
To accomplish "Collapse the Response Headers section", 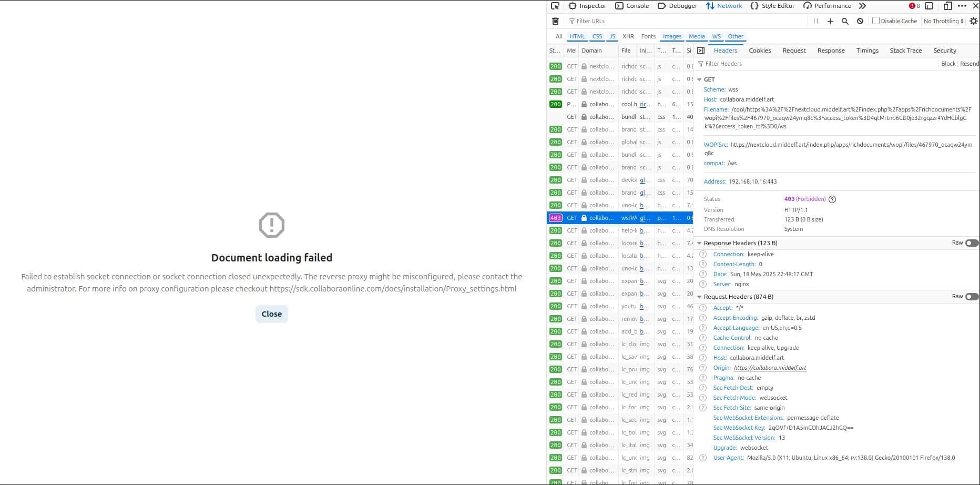I will [x=699, y=243].
